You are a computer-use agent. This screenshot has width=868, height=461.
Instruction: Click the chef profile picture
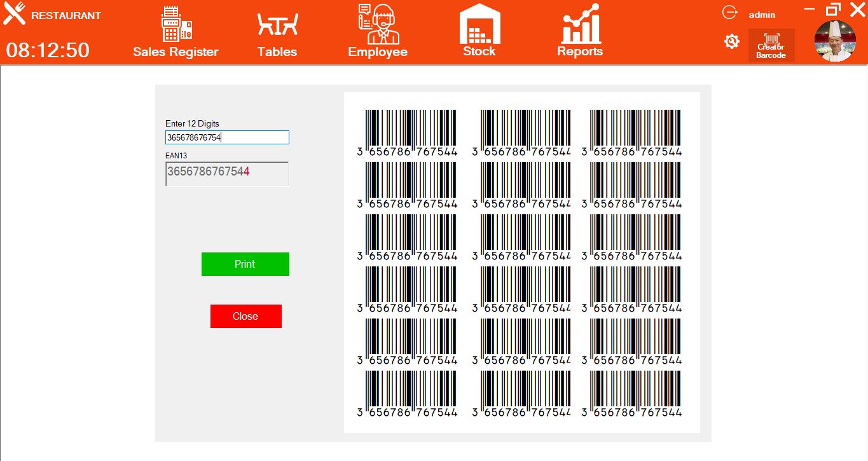click(x=835, y=41)
